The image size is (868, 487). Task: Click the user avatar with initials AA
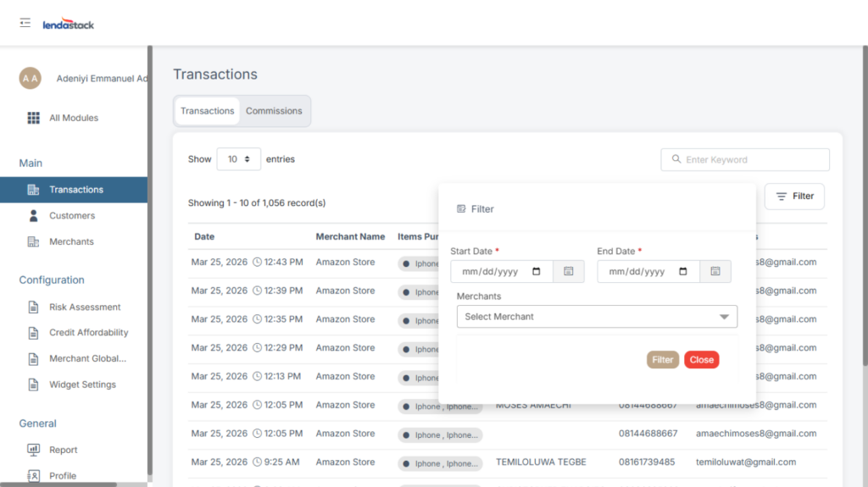click(30, 78)
